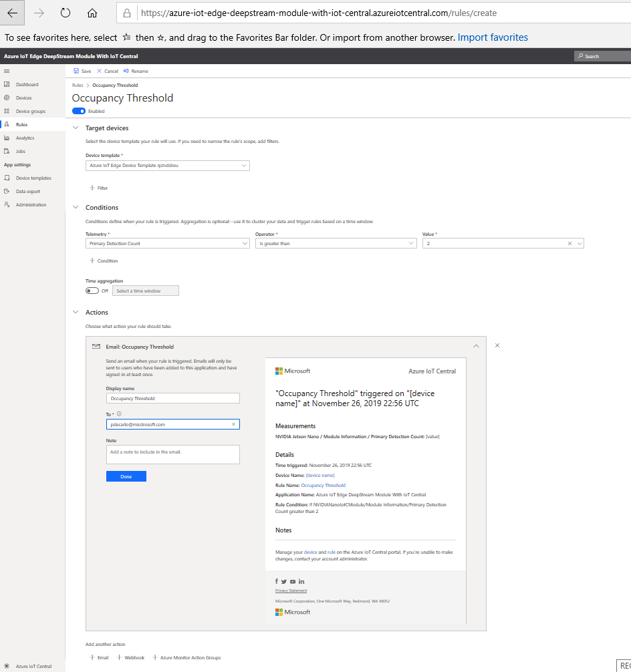Turn on Time aggregation toggle
The image size is (631, 672).
tap(92, 291)
